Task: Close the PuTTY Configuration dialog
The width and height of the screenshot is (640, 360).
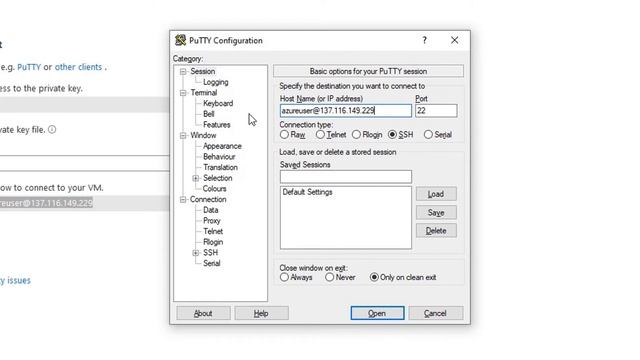Action: tap(454, 40)
